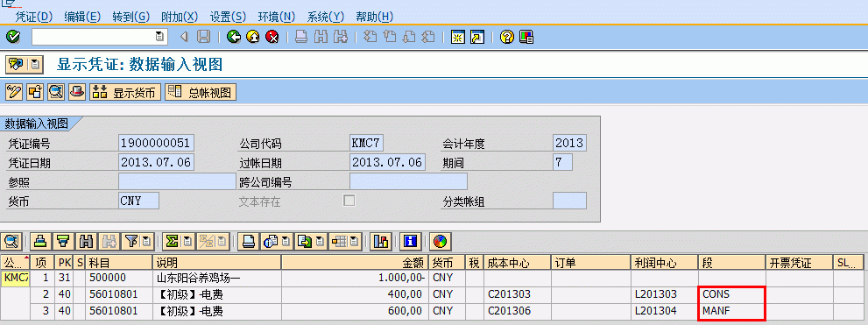Open the Services for Object dropdown arrow
The image size is (868, 325).
click(x=34, y=64)
